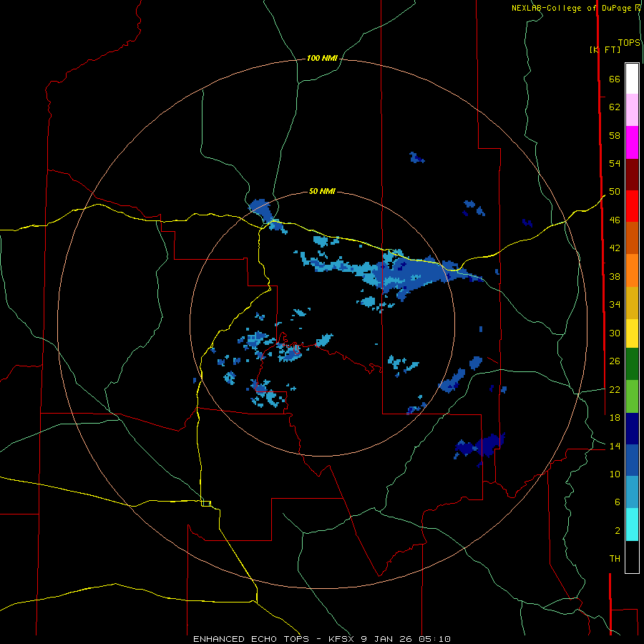Click the legend value "58"
The height and width of the screenshot is (644, 644).
[x=615, y=135]
